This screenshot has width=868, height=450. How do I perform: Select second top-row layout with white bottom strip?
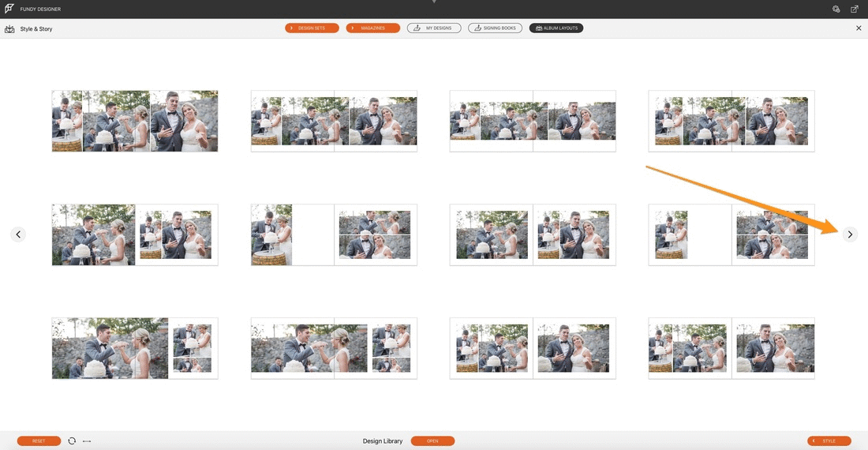pos(334,122)
